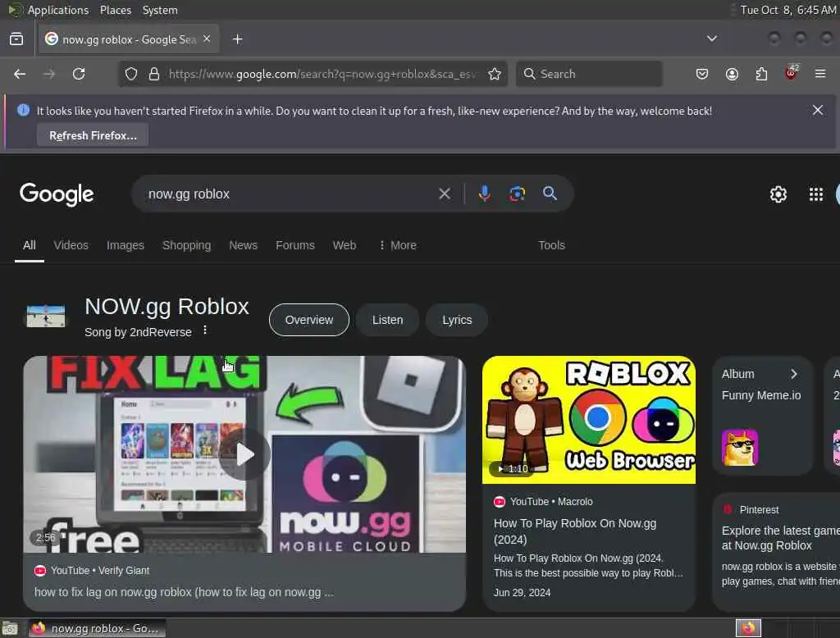840x638 pixels.
Task: Switch to Forums results tab
Action: (x=295, y=245)
